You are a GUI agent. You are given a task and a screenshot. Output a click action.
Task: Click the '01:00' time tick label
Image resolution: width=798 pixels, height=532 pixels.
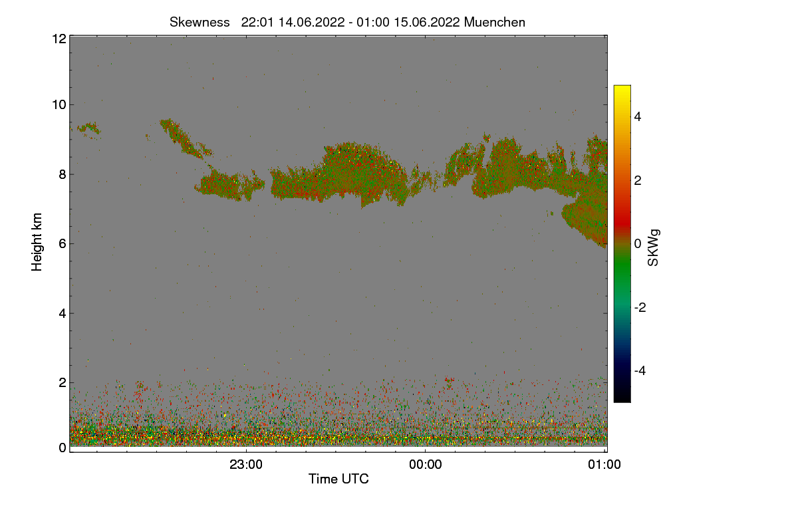[x=604, y=465]
